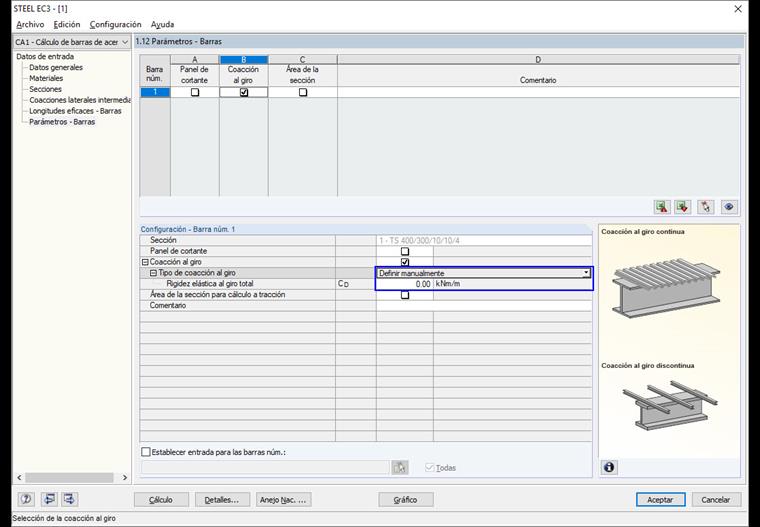Viewport: 760px width, 527px height.
Task: Toggle Panel de cortante checkbox in table row 1
Action: point(195,92)
